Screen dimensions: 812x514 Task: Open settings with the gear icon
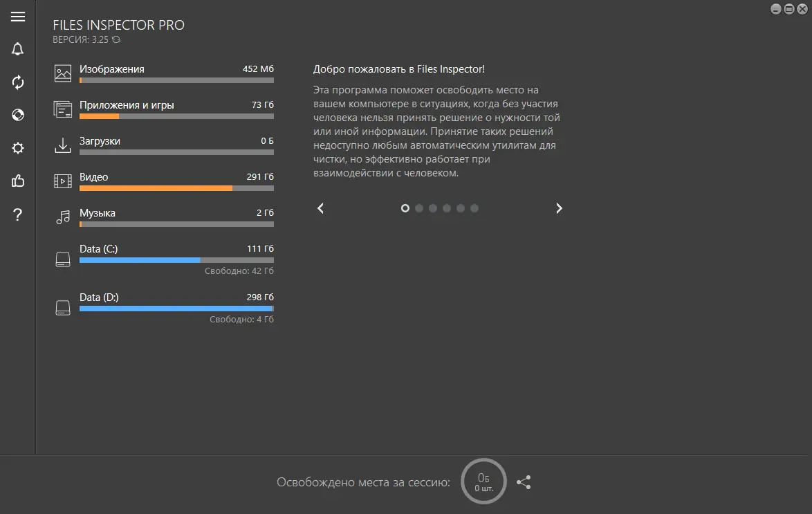[x=17, y=148]
